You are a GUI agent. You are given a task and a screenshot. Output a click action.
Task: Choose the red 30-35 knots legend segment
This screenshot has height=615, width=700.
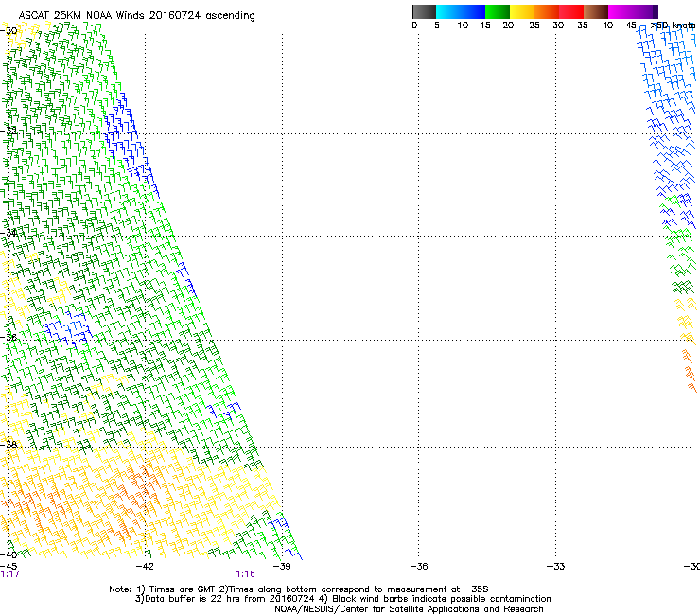click(x=571, y=11)
